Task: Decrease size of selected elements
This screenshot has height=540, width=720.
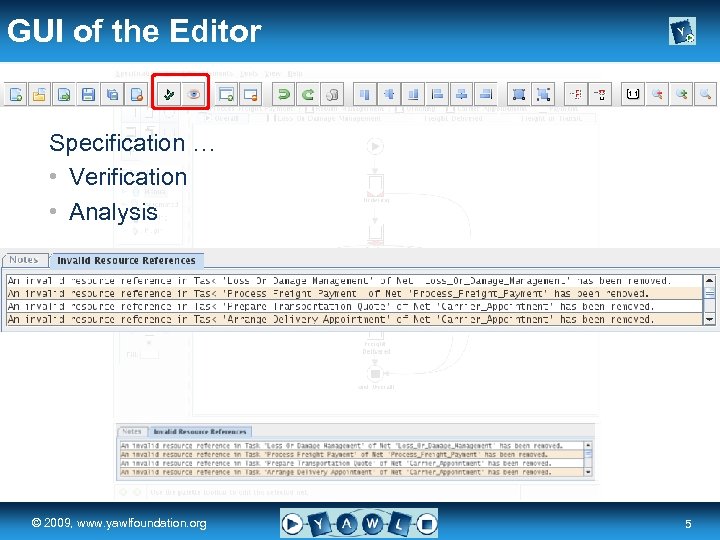Action: click(543, 95)
